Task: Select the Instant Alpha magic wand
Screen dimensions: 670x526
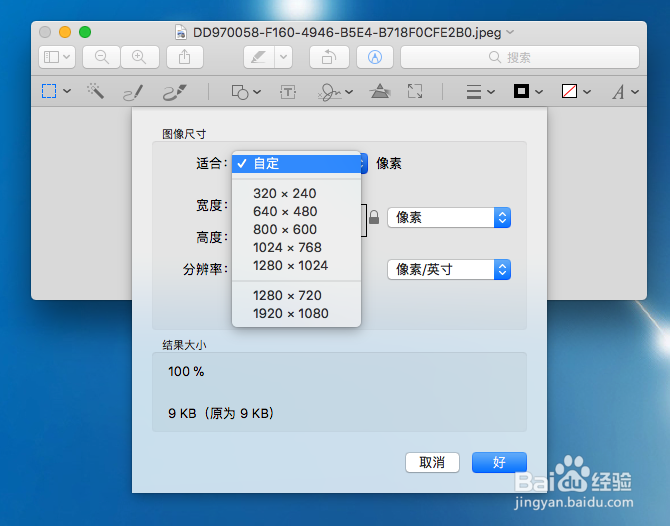Action: 95,91
